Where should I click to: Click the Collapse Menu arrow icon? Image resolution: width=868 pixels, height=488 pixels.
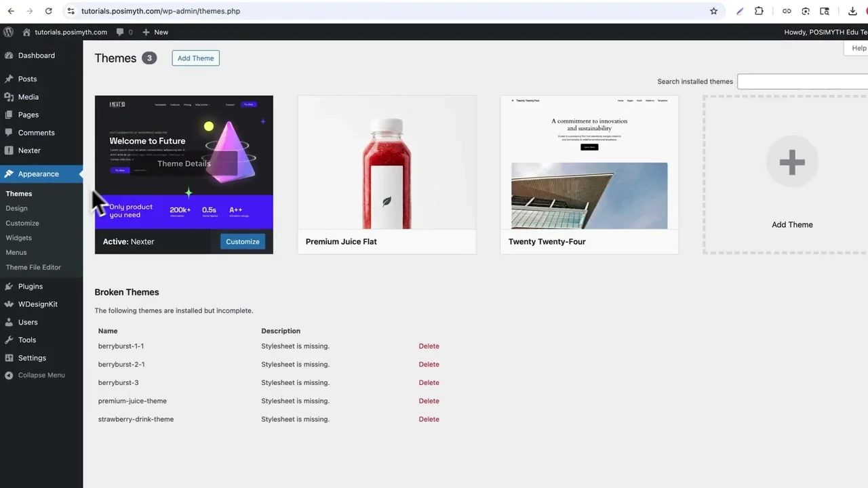[9, 375]
